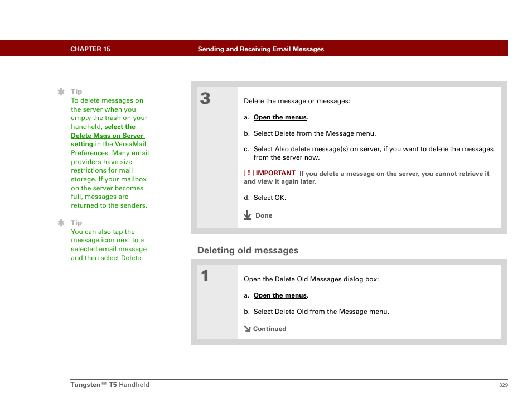Click 'Select Delete Old from the Message menu.' line
532x412 pixels.
click(x=321, y=312)
